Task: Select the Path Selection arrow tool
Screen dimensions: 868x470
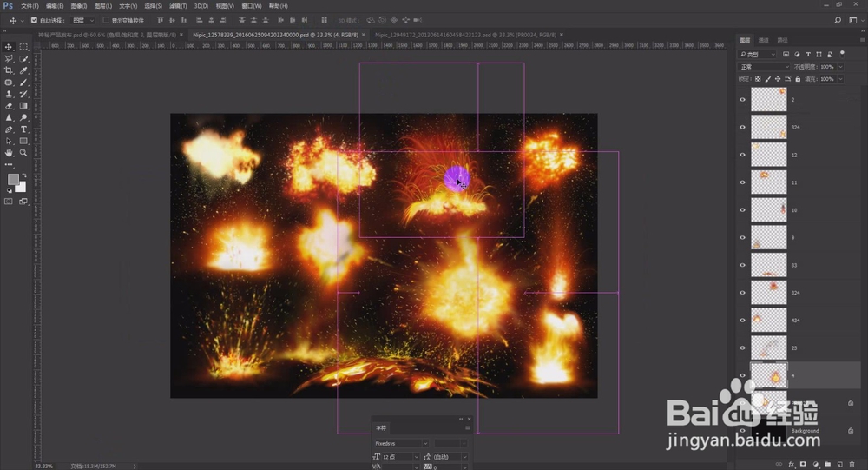Action: point(9,141)
